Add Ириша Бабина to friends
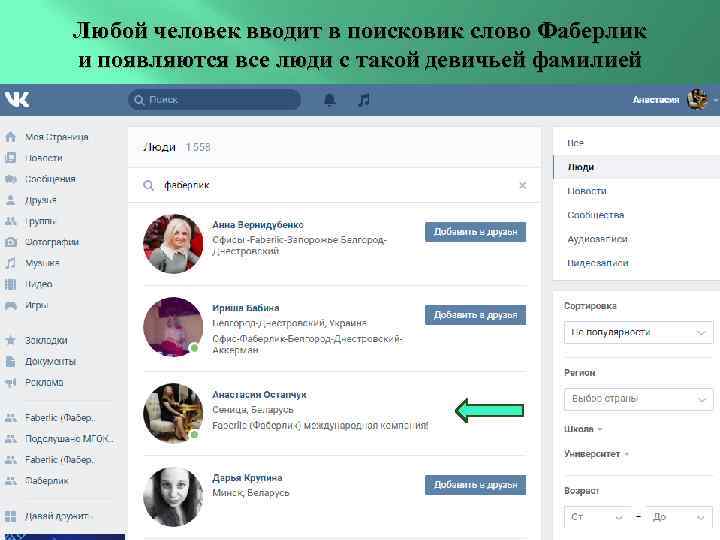This screenshot has width=720, height=540. [475, 315]
